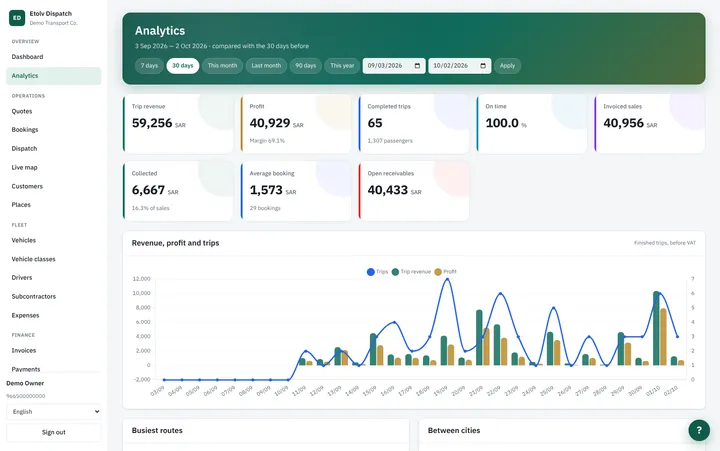This screenshot has height=451, width=720.
Task: Open Customers in sidebar
Action: pyautogui.click(x=54, y=186)
